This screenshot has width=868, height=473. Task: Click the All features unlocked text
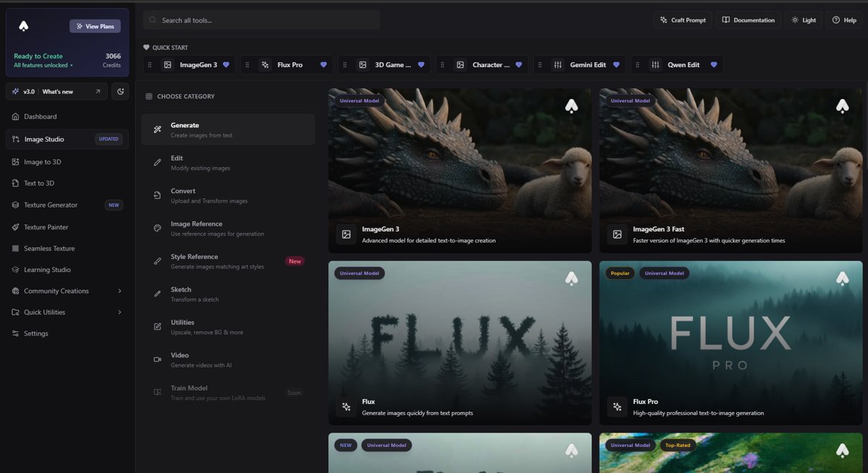[41, 65]
